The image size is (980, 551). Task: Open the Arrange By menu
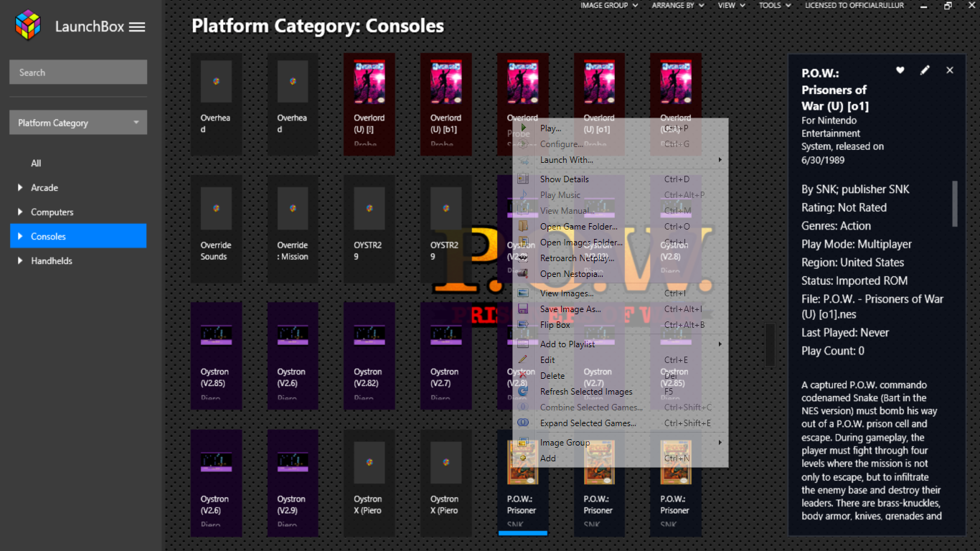(677, 6)
